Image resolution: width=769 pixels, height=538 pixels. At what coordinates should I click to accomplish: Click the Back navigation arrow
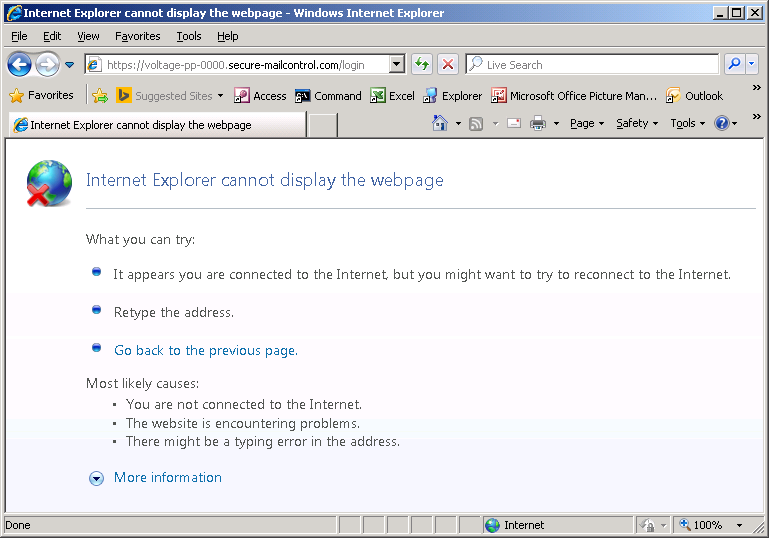click(x=19, y=64)
